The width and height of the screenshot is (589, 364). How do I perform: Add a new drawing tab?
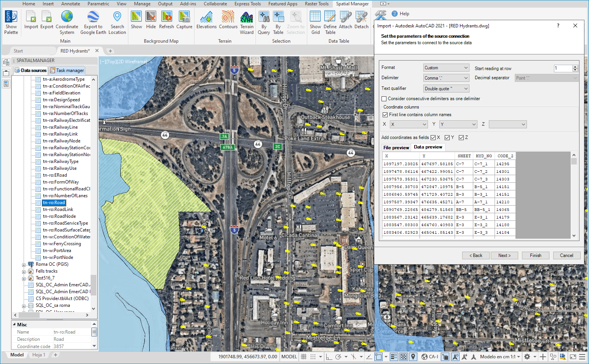(x=110, y=51)
